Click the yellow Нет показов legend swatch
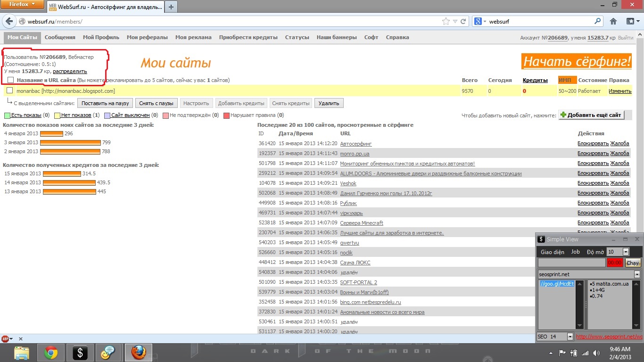Screen dimensions: 644x362 [x=57, y=115]
